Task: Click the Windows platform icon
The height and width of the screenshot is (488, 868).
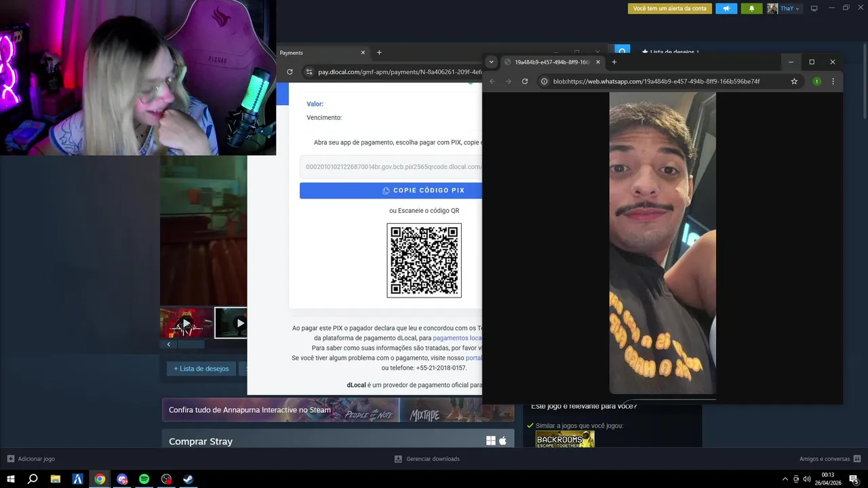Action: point(491,441)
